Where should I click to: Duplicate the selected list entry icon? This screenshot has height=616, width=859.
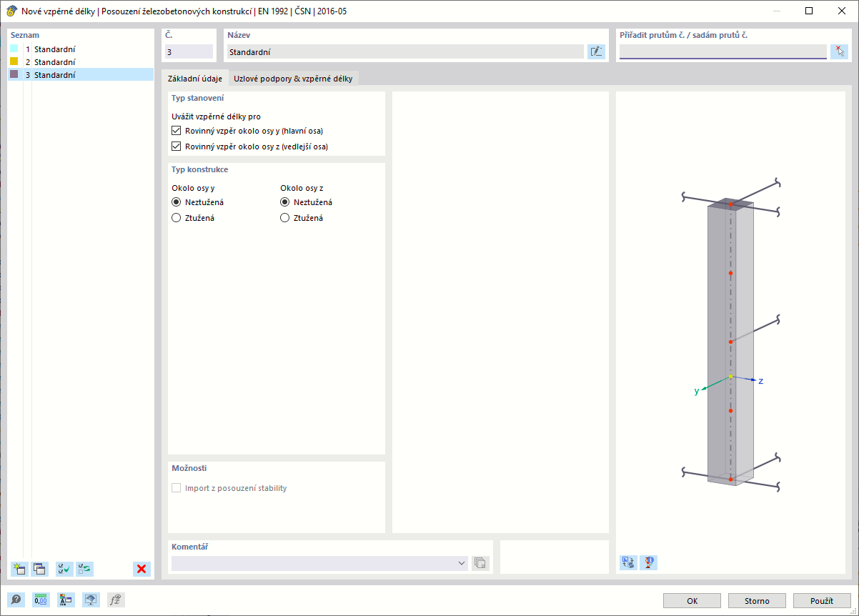click(39, 569)
